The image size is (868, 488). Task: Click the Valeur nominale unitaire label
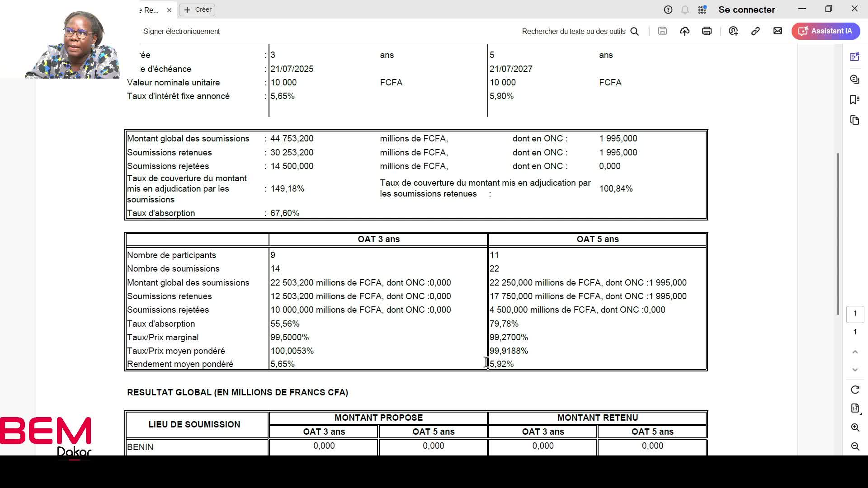pyautogui.click(x=173, y=83)
